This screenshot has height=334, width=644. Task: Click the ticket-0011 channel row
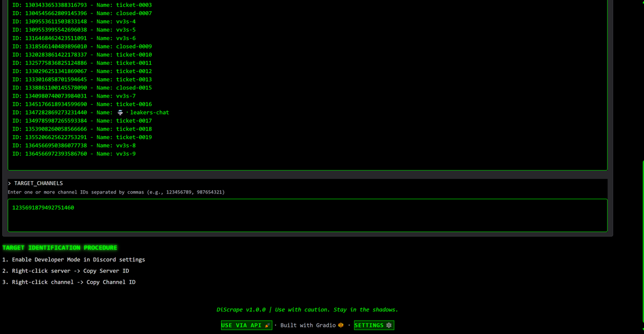point(82,63)
